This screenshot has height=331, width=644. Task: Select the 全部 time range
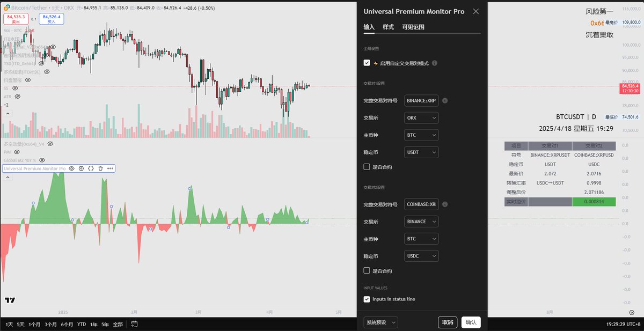(118, 324)
